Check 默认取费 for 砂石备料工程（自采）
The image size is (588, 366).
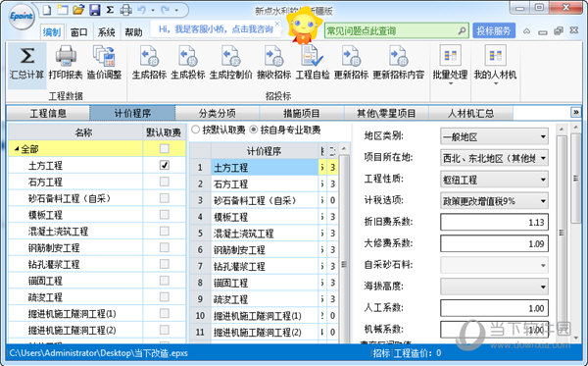(x=165, y=198)
